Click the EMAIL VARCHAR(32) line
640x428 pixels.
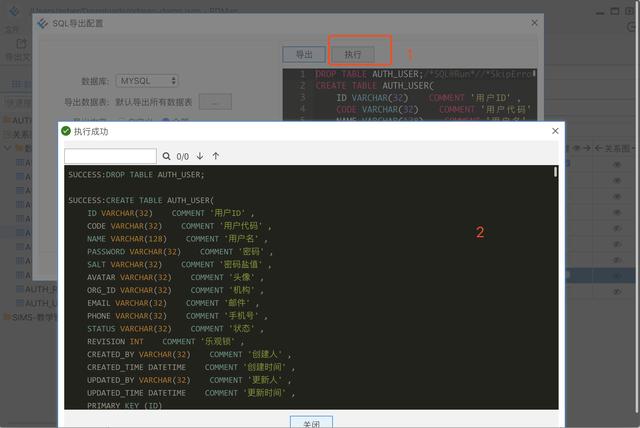173,303
